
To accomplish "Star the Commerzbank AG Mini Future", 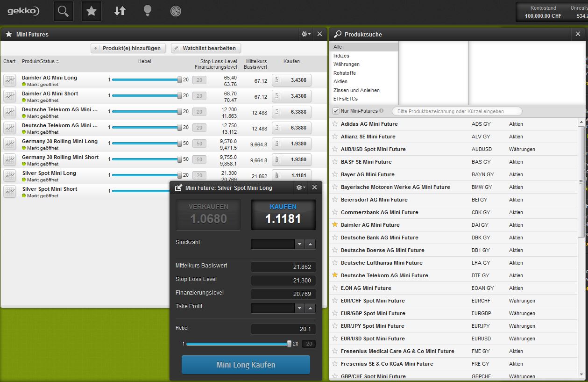I will pos(335,212).
